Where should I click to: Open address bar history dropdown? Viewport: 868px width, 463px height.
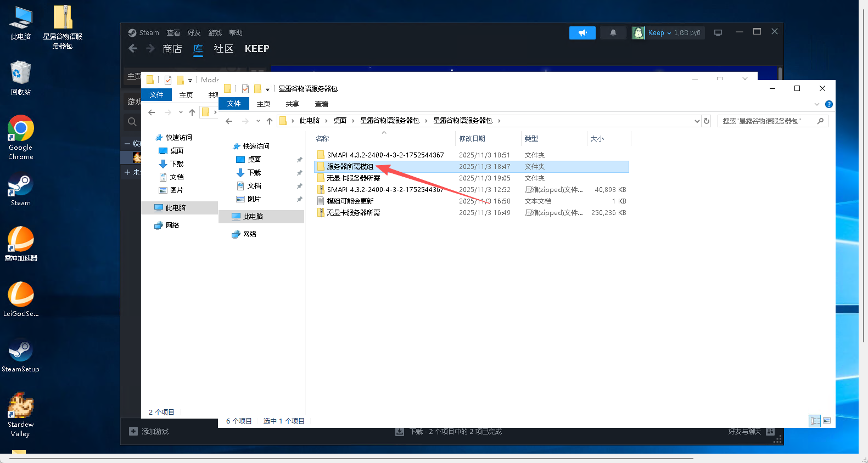click(x=697, y=121)
